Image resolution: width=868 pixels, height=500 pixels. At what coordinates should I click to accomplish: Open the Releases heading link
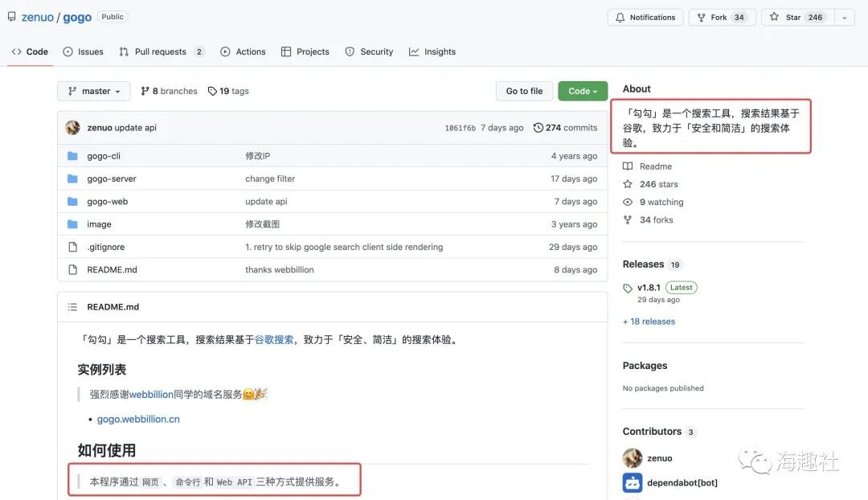[643, 264]
